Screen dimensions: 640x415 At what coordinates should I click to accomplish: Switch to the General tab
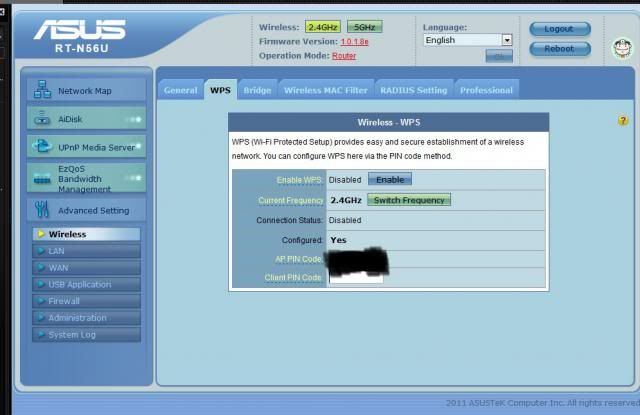pyautogui.click(x=180, y=90)
